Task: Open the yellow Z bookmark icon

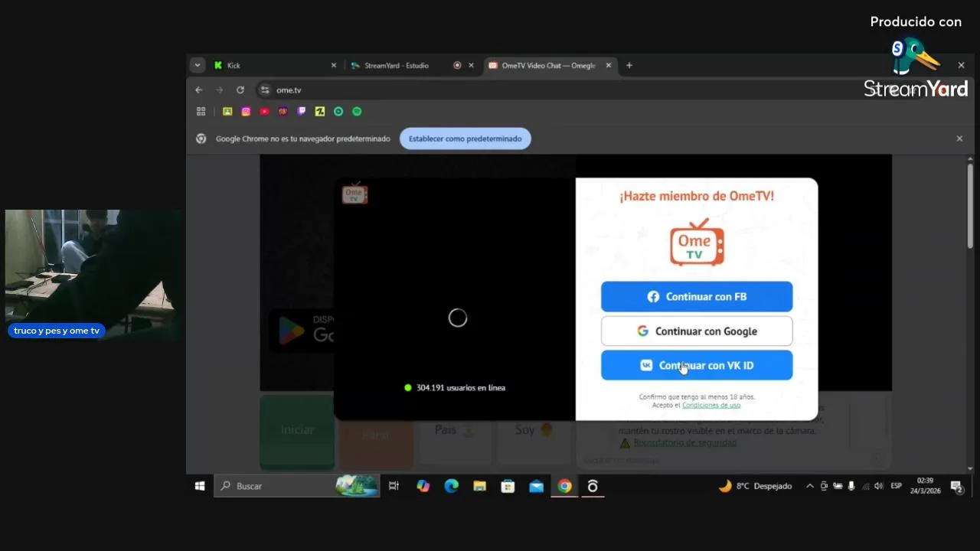Action: (320, 111)
